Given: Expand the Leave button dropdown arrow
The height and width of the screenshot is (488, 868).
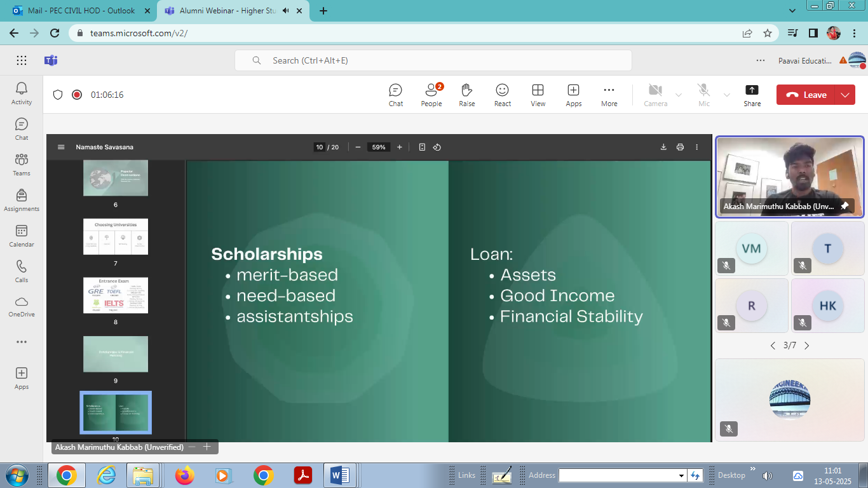Looking at the screenshot, I should pyautogui.click(x=844, y=95).
